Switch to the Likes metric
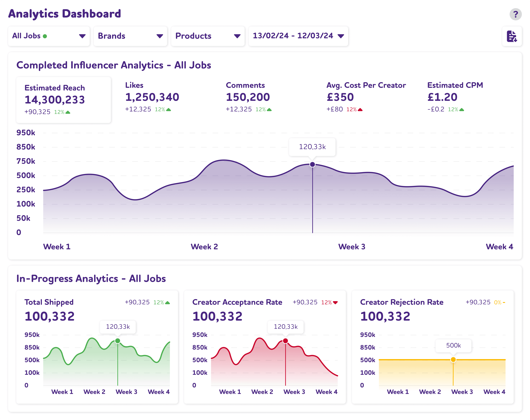530x420 pixels. click(x=152, y=97)
